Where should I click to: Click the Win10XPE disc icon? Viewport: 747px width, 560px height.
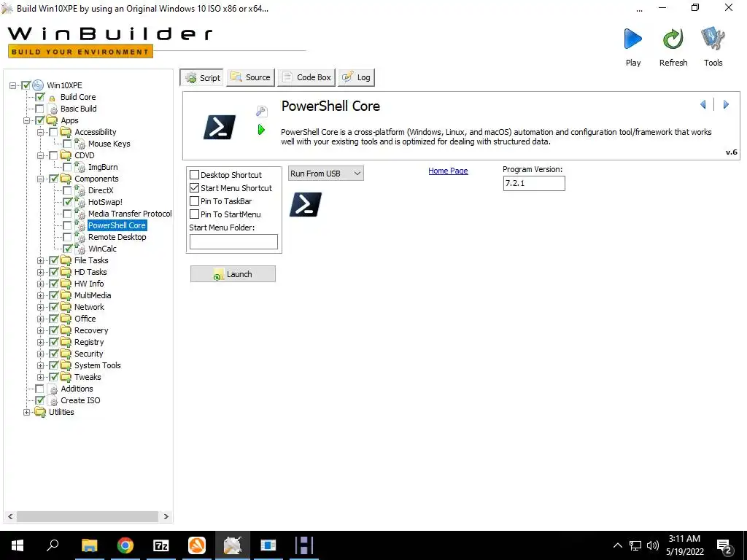click(38, 85)
